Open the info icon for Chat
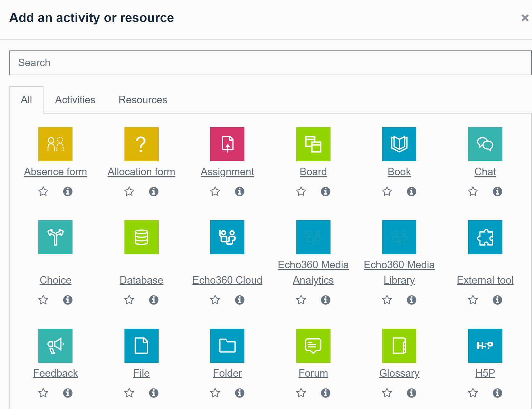This screenshot has width=532, height=409. (x=497, y=191)
